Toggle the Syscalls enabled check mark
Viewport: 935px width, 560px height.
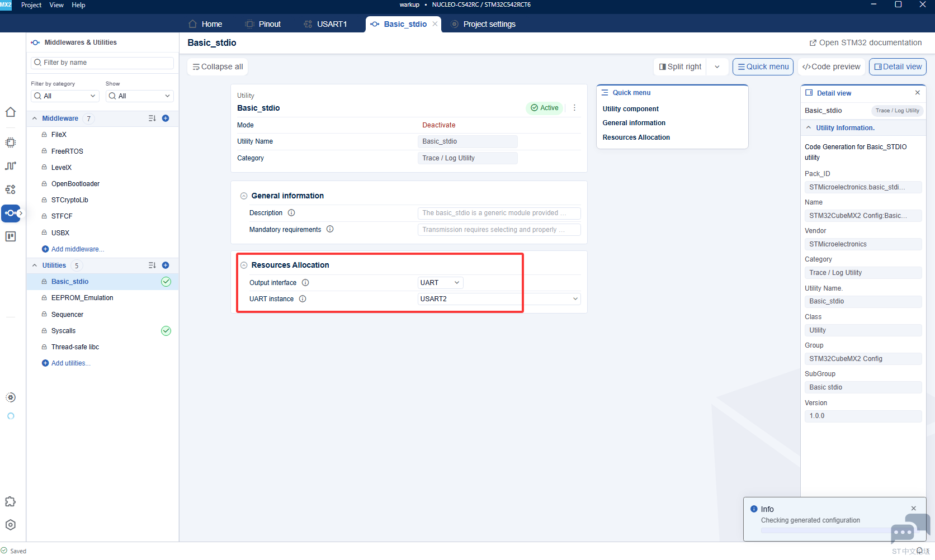[166, 331]
